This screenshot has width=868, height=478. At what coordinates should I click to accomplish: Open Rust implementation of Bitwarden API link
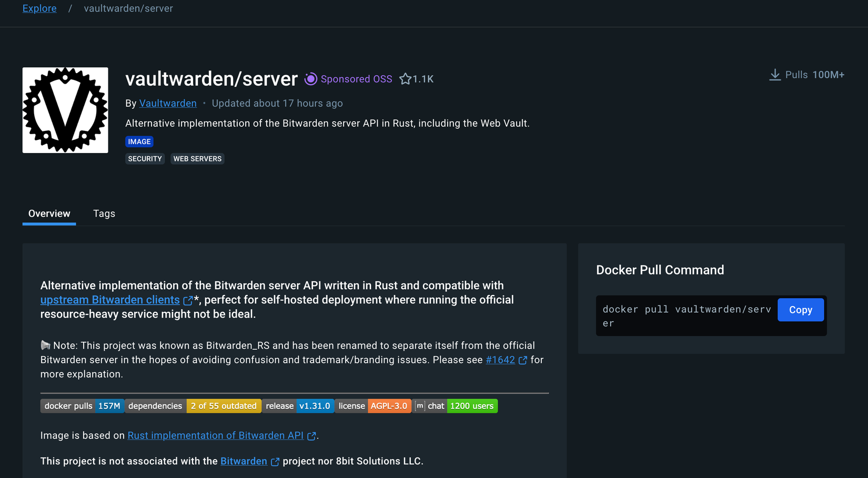click(216, 435)
